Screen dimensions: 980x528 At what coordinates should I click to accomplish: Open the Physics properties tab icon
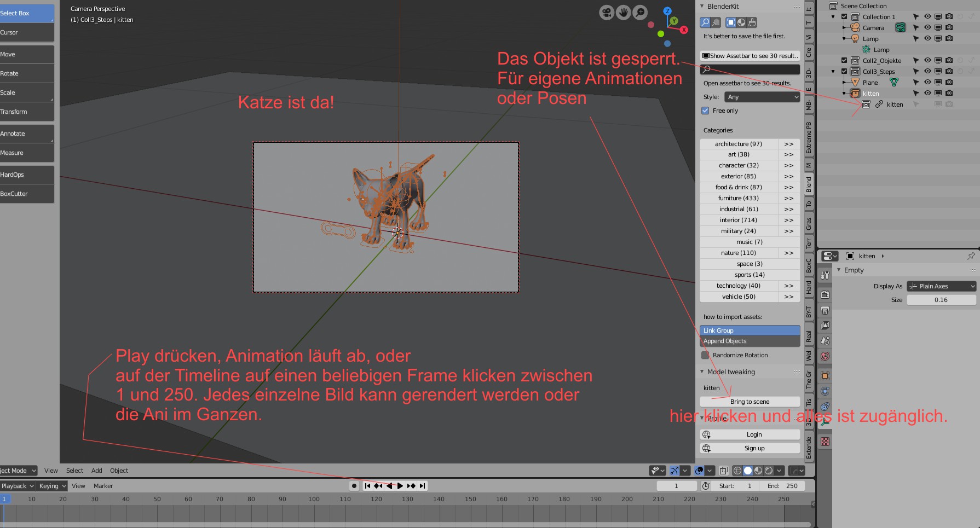point(825,391)
